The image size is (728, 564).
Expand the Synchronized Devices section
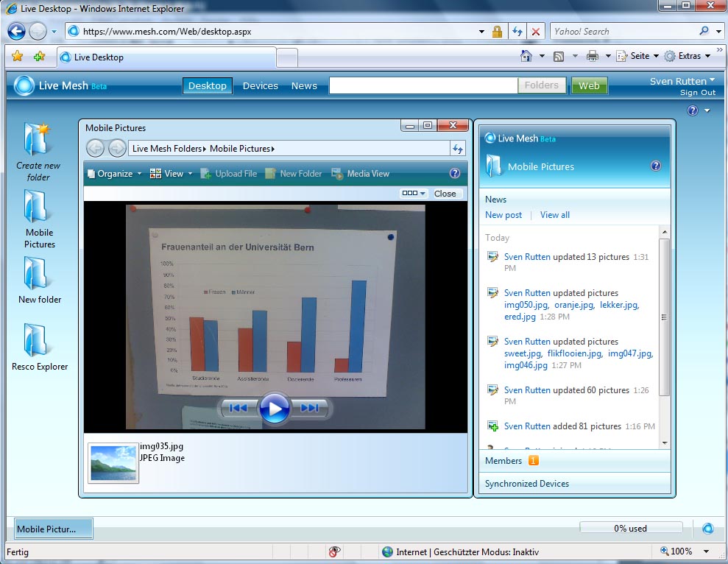(575, 483)
